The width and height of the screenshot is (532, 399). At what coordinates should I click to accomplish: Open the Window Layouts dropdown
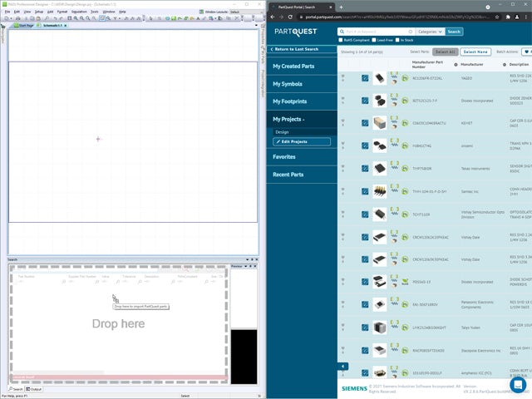pos(247,12)
